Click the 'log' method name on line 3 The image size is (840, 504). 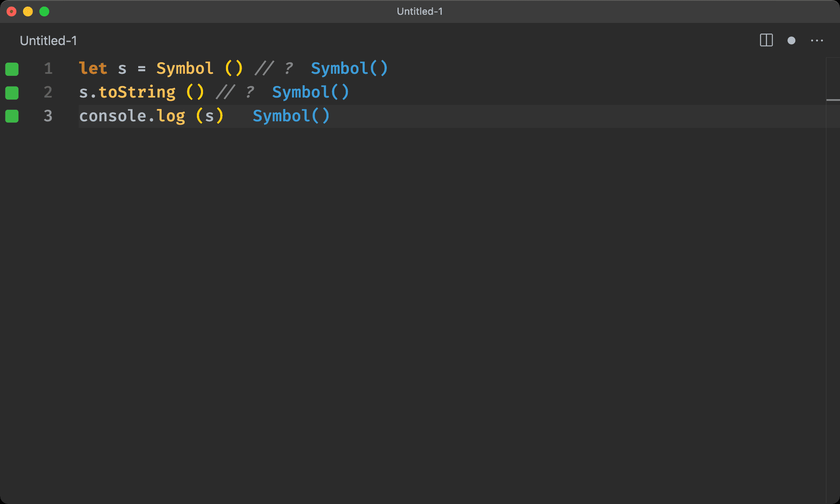click(171, 116)
